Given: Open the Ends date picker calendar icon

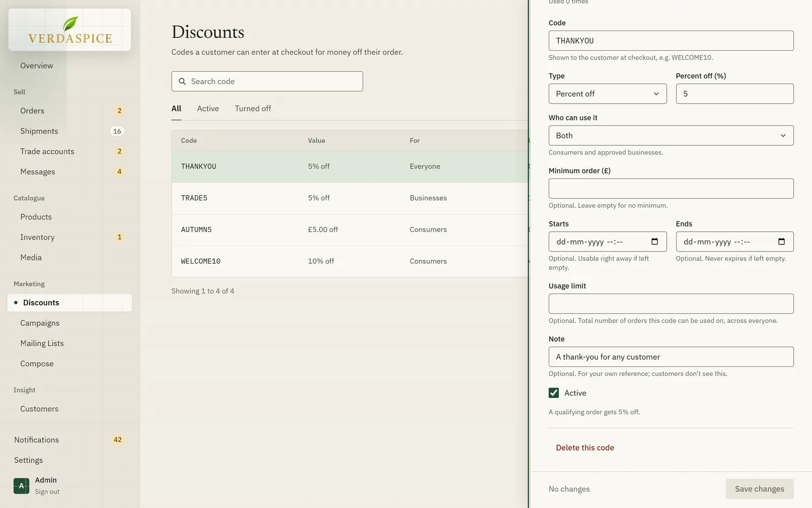Looking at the screenshot, I should point(782,242).
